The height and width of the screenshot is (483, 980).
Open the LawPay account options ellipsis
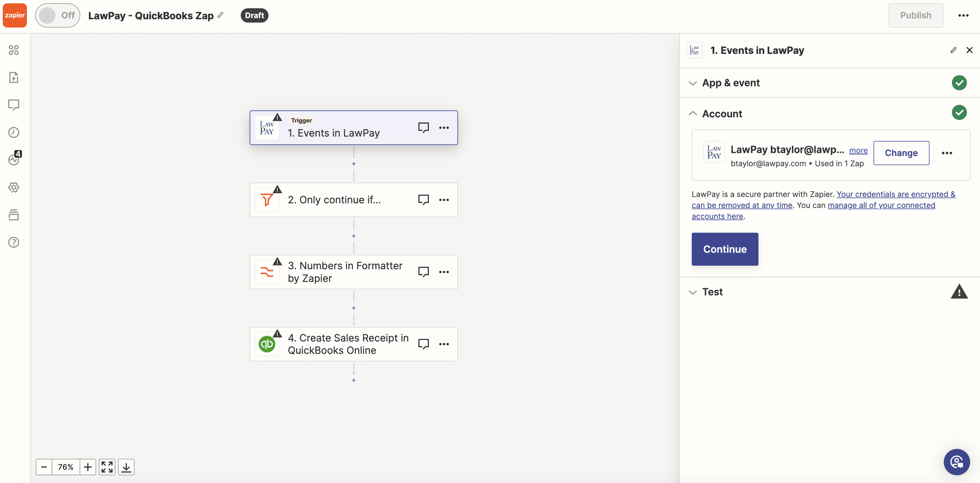pyautogui.click(x=947, y=153)
